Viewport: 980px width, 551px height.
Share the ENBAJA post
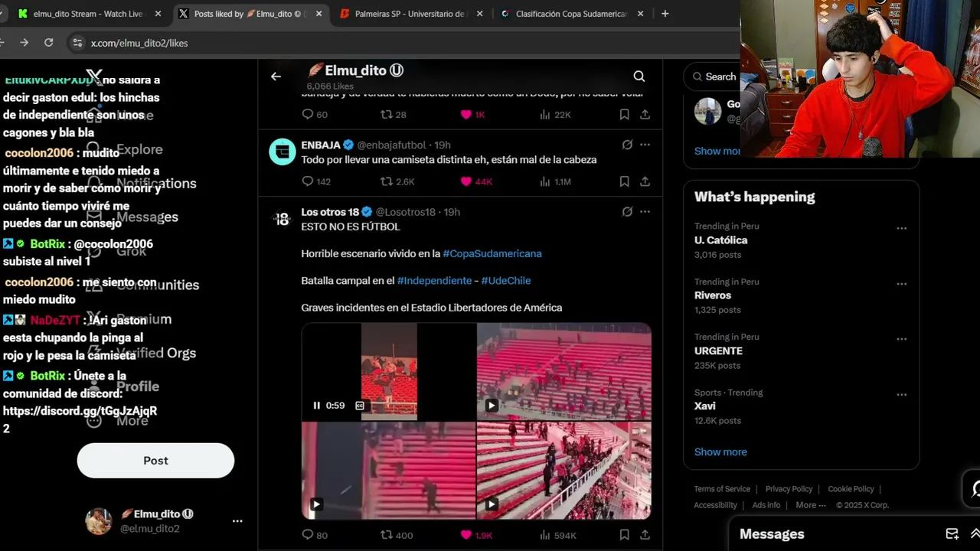coord(645,181)
